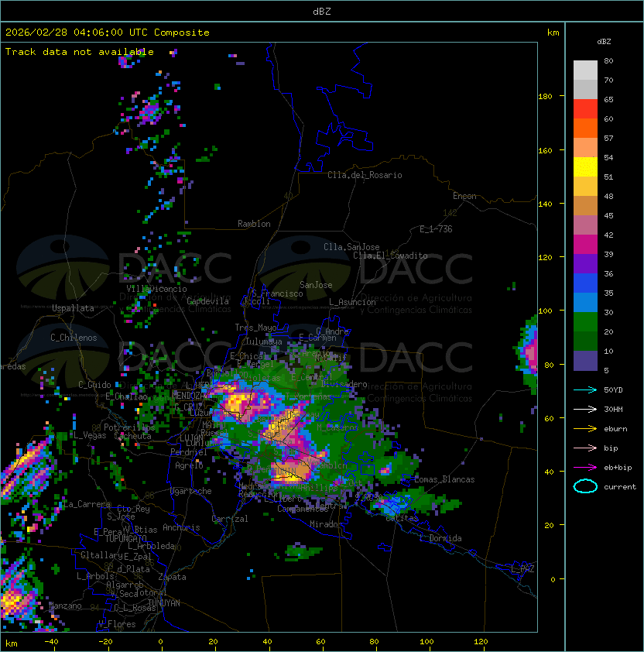The width and height of the screenshot is (644, 652).
Task: Click the Encon map label
Action: (x=464, y=196)
